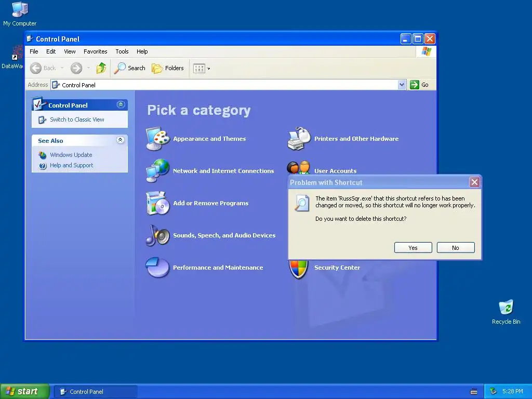Open the Search toolbar button

point(129,68)
